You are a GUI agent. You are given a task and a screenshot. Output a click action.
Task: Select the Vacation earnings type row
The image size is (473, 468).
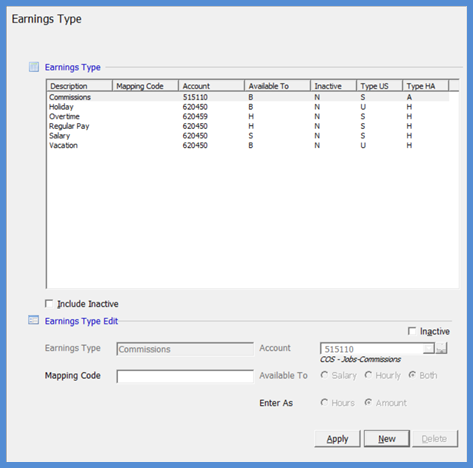click(248, 145)
